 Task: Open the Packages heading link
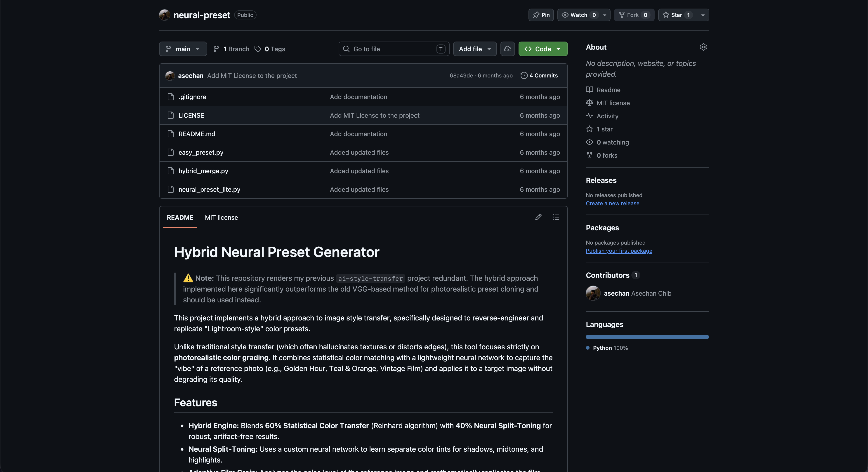pos(602,228)
